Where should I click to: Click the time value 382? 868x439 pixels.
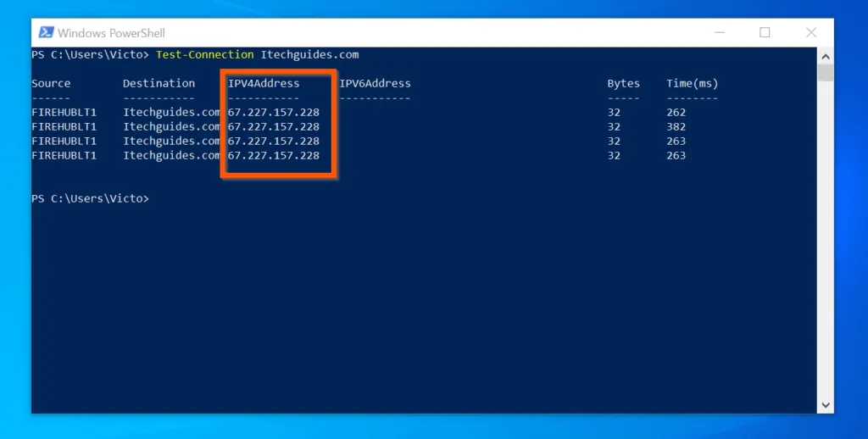pos(676,126)
